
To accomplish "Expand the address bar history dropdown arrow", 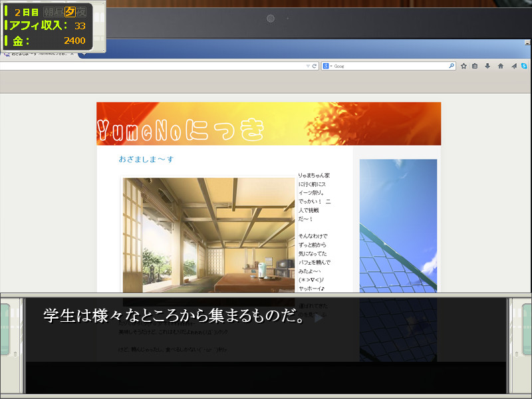I will [x=307, y=66].
